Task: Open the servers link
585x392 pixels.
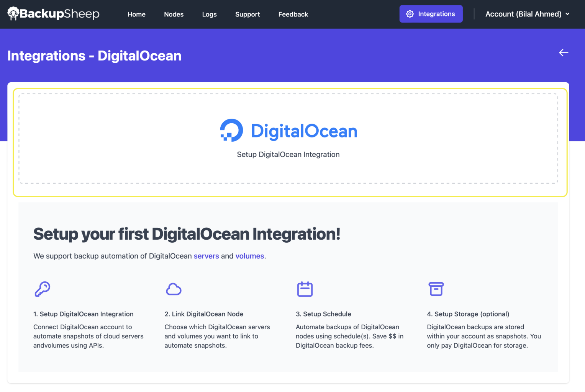Action: [x=206, y=256]
